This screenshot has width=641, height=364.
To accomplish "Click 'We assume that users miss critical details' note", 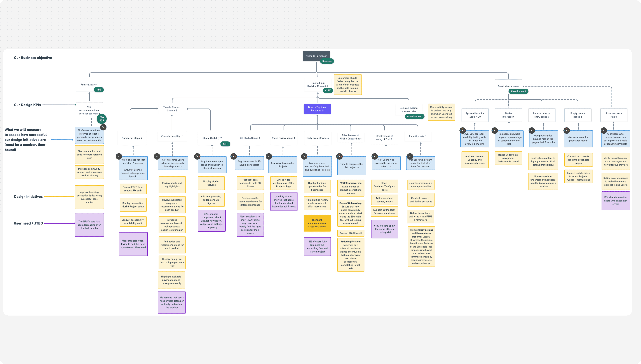I will [172, 302].
